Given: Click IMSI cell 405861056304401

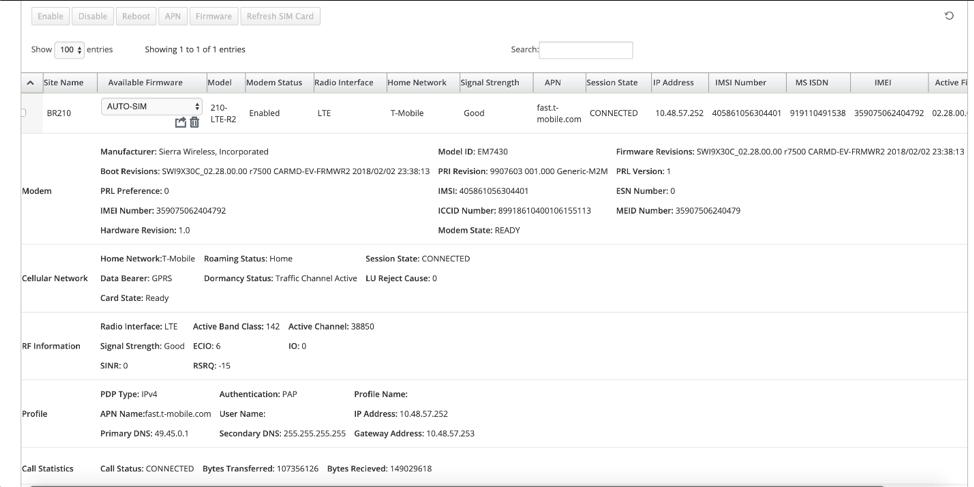Looking at the screenshot, I should pos(747,113).
